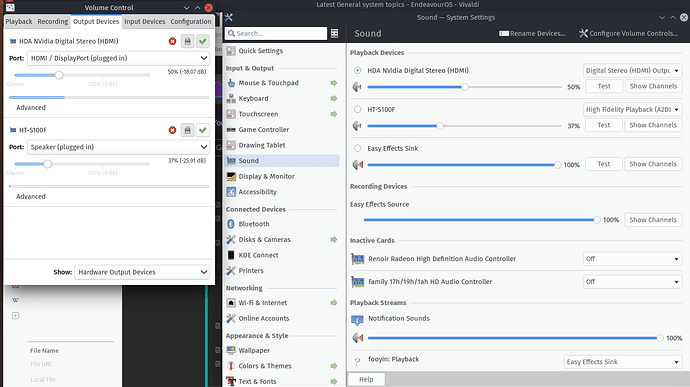Set HT-S100F as fallback with green checkmark

click(202, 130)
